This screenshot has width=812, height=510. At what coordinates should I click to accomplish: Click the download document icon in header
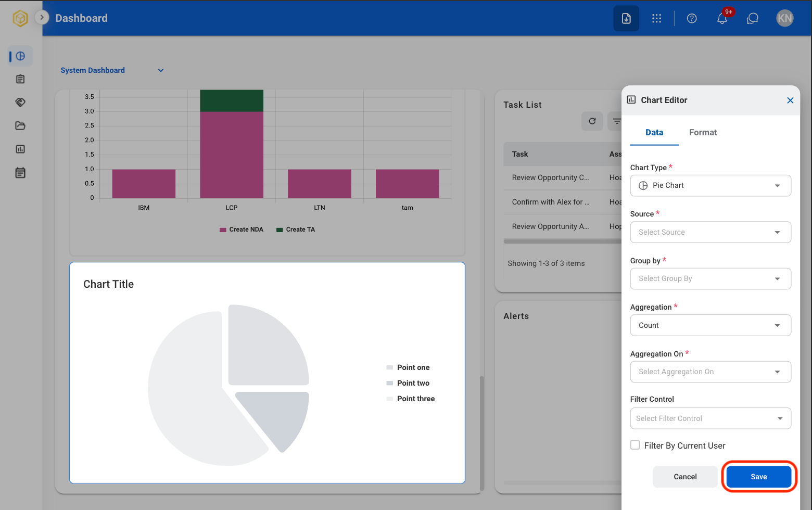point(626,19)
